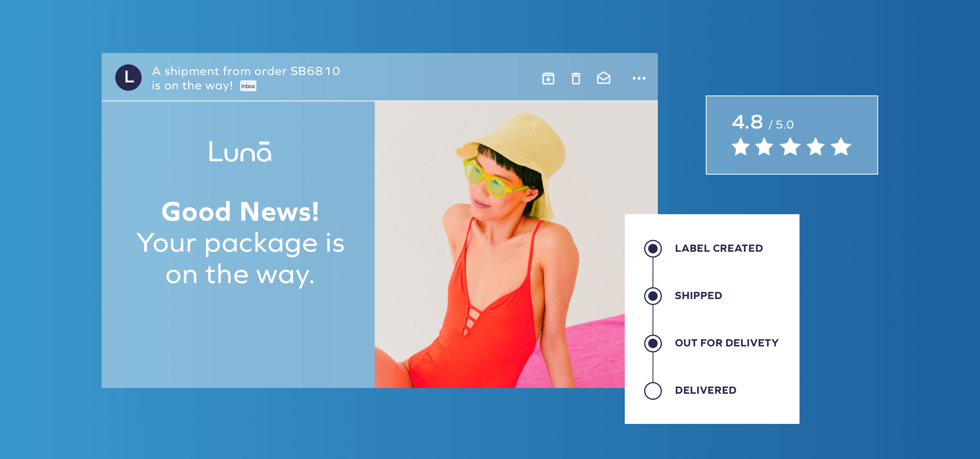Click the archive email icon
The image size is (980, 459).
coord(549,78)
